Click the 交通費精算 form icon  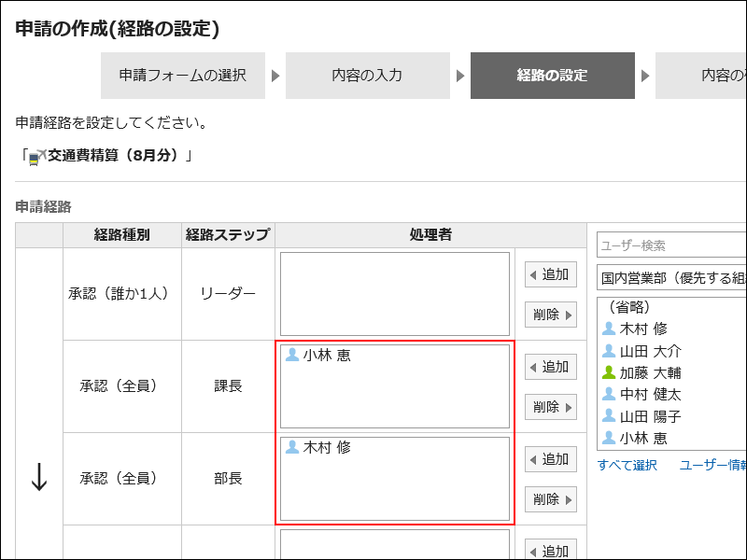pos(37,157)
